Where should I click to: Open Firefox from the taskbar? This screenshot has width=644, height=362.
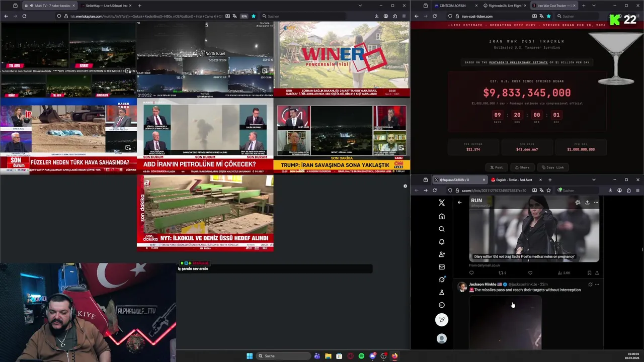[394, 356]
